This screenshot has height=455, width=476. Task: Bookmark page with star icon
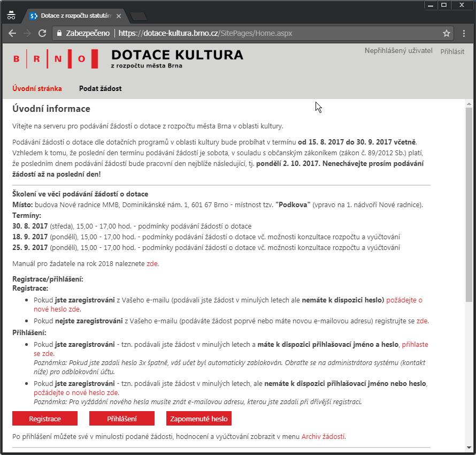tap(446, 33)
